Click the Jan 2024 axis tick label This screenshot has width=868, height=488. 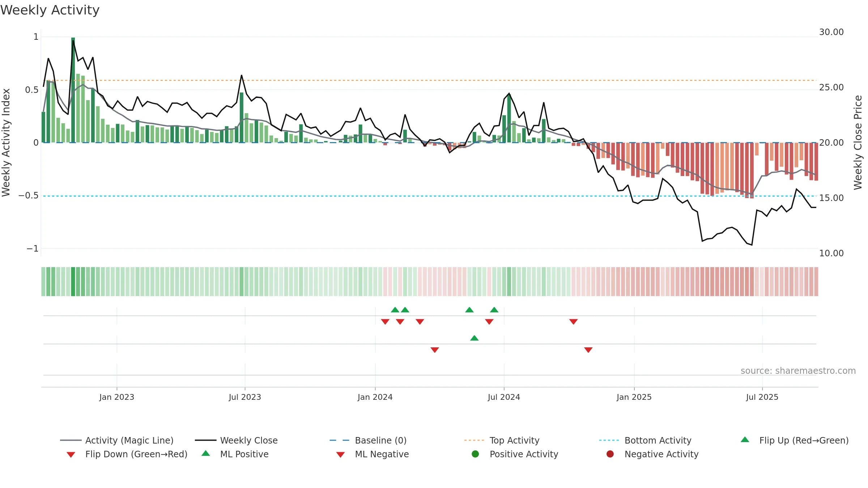point(375,397)
